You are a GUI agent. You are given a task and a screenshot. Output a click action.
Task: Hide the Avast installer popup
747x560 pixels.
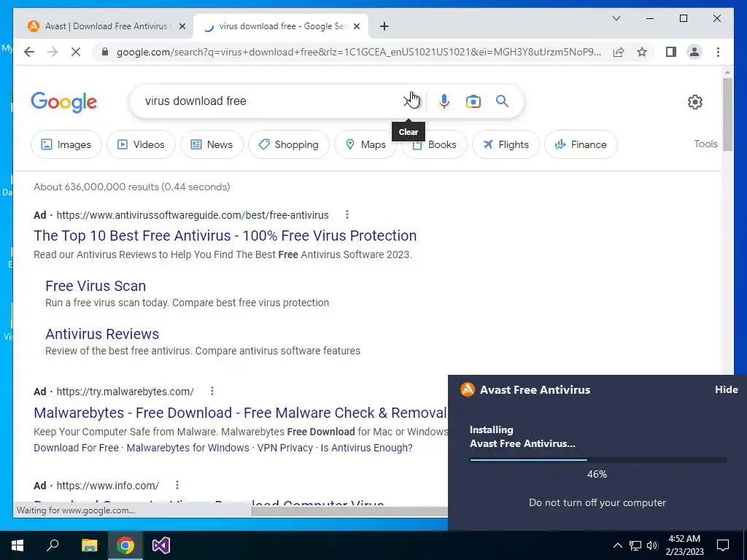(x=726, y=389)
